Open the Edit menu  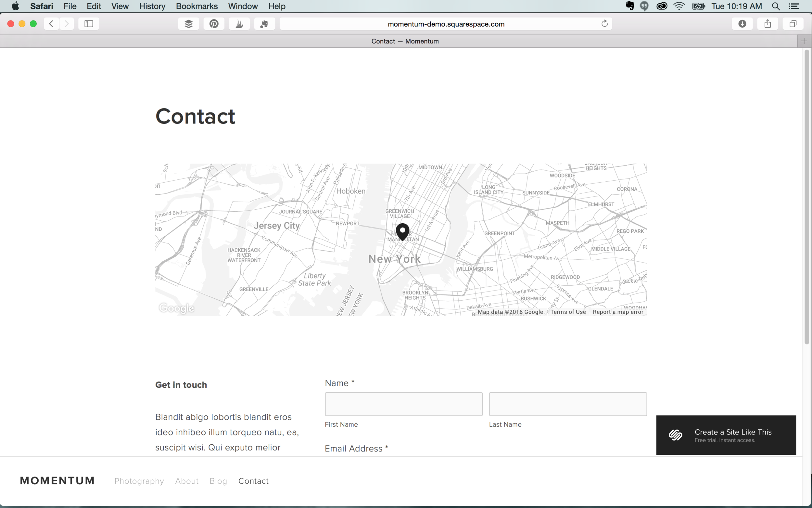coord(94,6)
